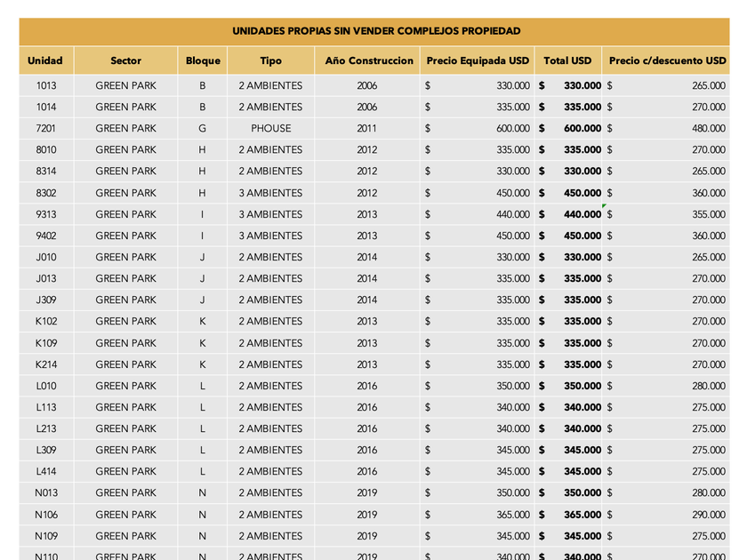Click the "Año Construccion" header
Screen dimensions: 747x560
(369, 61)
